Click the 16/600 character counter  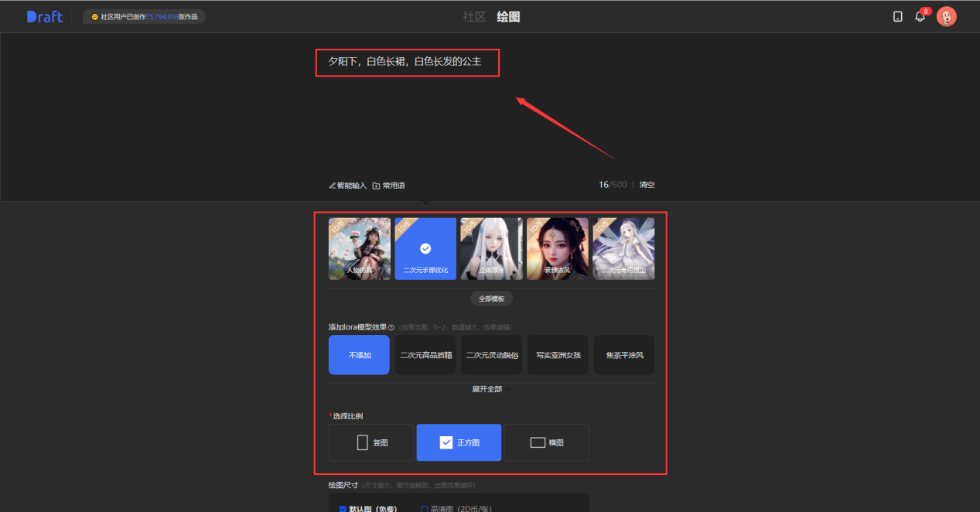pos(613,185)
